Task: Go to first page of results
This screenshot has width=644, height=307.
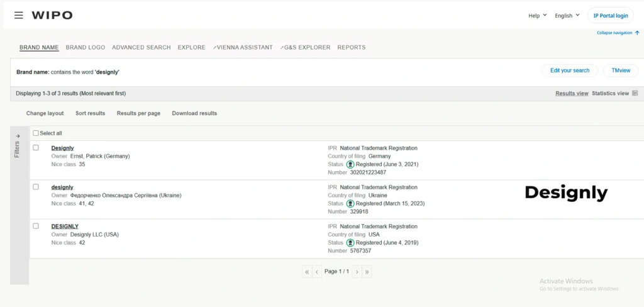Action: 307,272
